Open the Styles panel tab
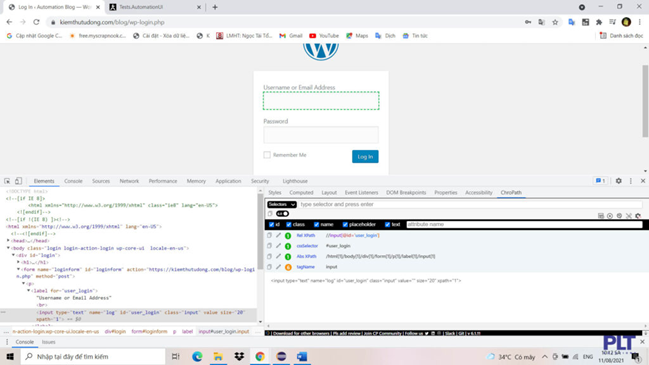Screen dimensions: 649x365 click(x=274, y=192)
